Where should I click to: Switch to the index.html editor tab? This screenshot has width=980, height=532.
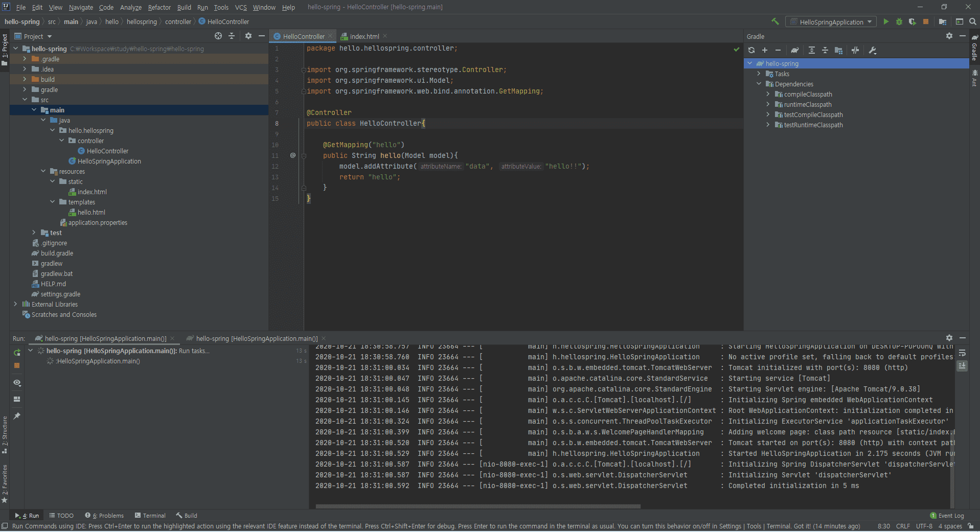click(364, 36)
